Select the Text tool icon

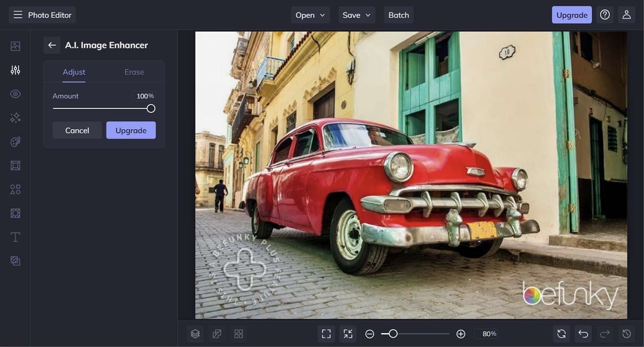coord(15,237)
